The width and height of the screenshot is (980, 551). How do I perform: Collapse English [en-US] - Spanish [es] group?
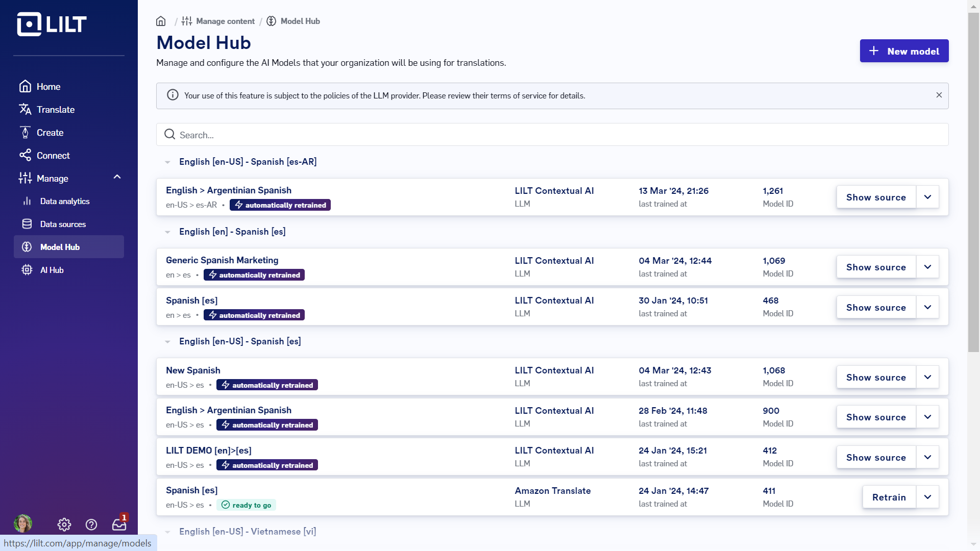[167, 342]
